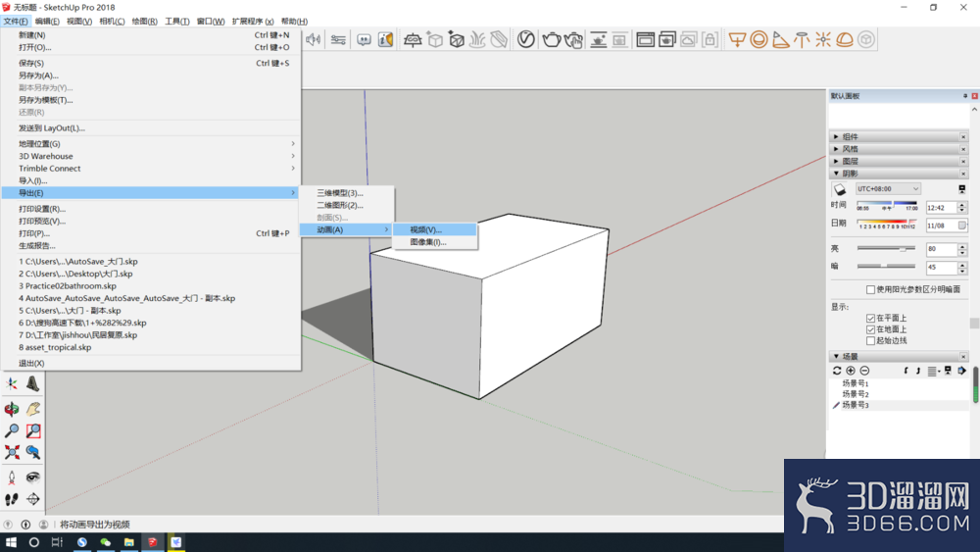Open the UTC+08:00 time zone dropdown
Screen dimensions: 980x552
click(x=888, y=189)
